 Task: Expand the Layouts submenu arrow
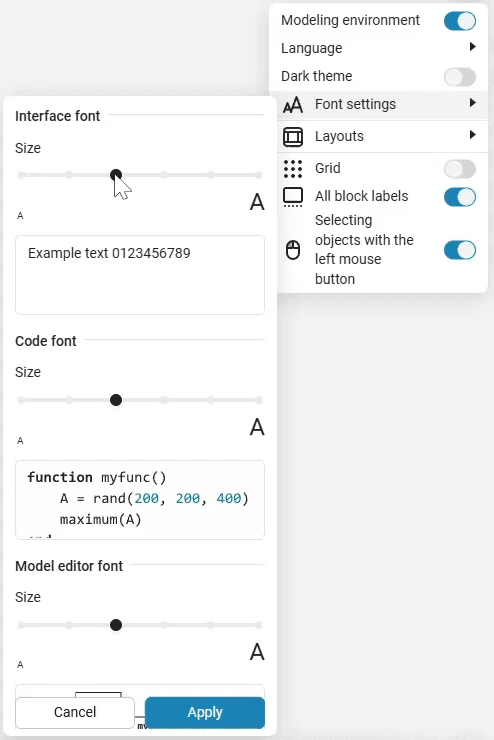click(472, 135)
